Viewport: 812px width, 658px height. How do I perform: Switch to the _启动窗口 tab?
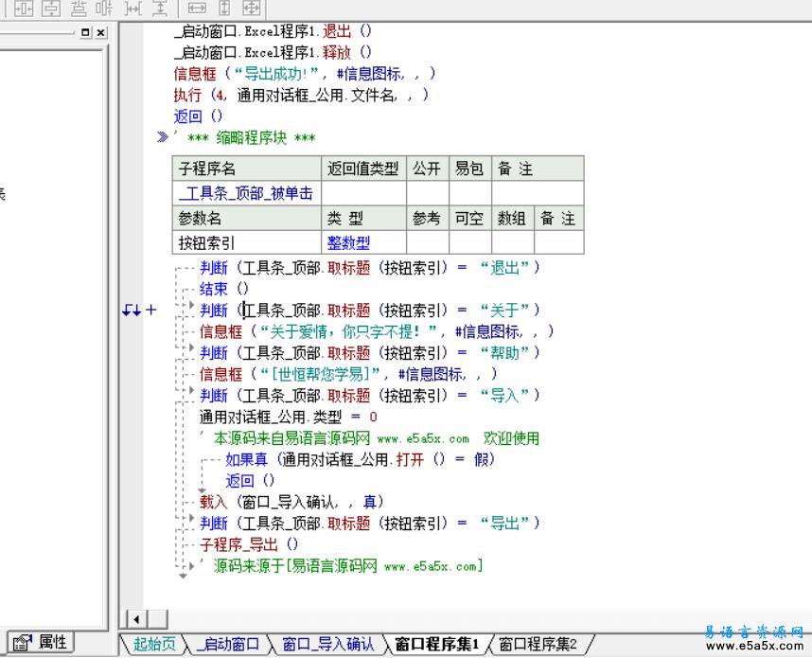point(228,644)
